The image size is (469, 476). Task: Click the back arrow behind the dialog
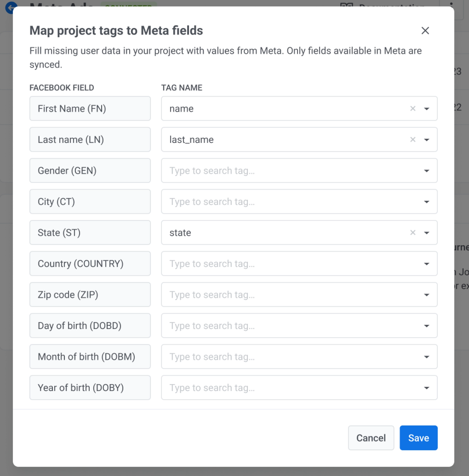tap(11, 7)
